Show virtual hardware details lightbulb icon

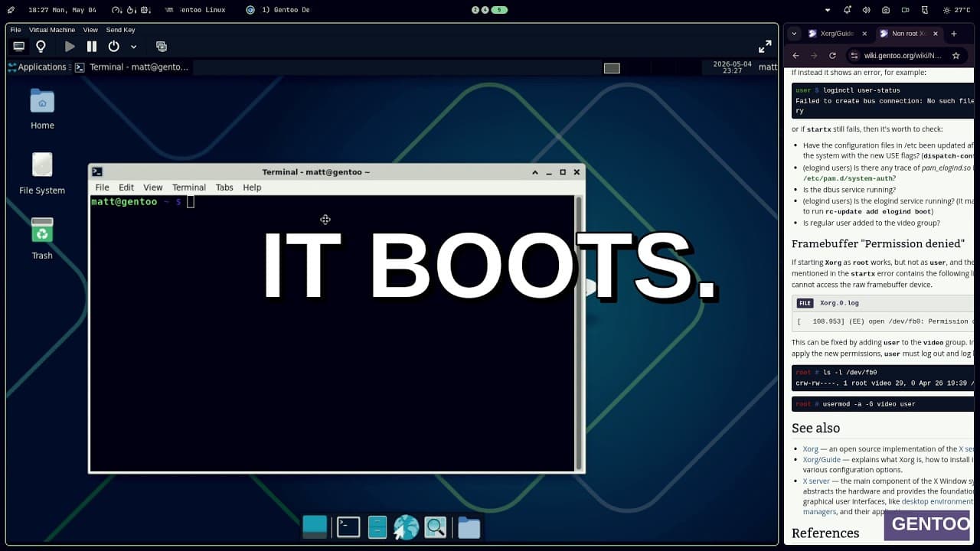[x=41, y=47]
